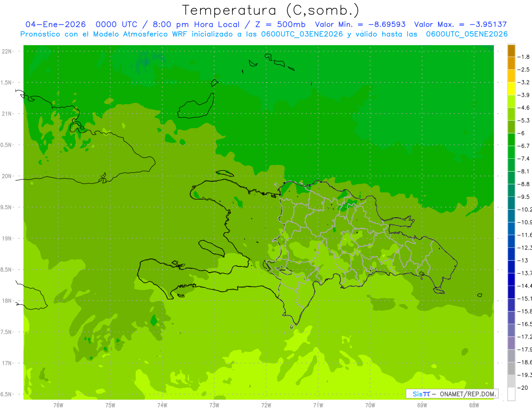The width and height of the screenshot is (532, 411).
Task: Click the "-8.8" colorbar value
Action: 524,184
